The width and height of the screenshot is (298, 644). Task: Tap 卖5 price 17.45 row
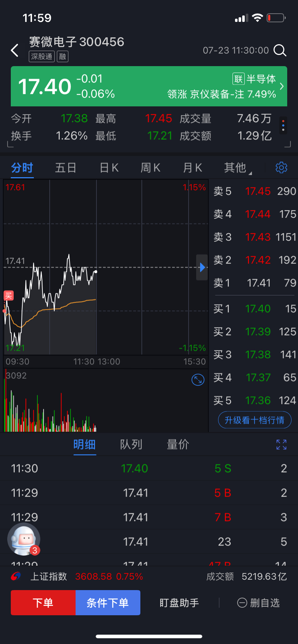[254, 191]
